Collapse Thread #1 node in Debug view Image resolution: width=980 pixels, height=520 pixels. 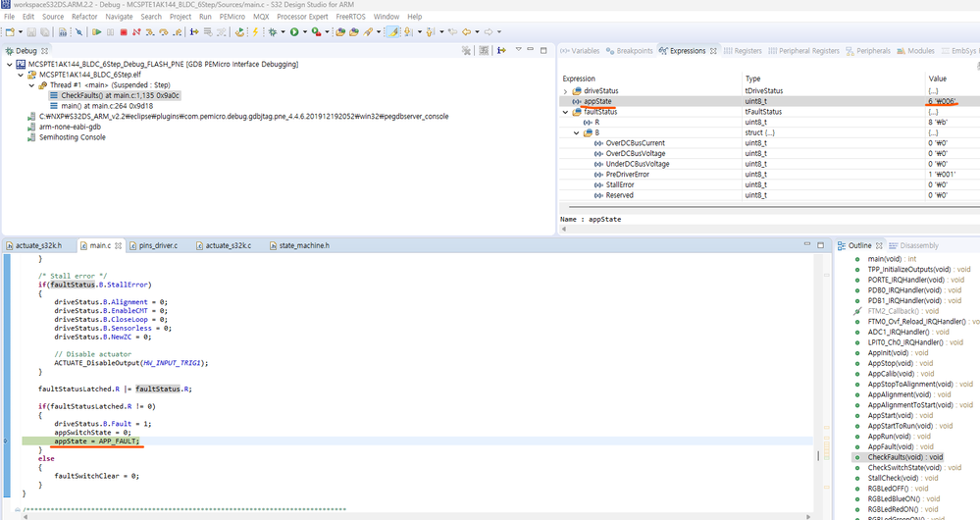tap(31, 85)
